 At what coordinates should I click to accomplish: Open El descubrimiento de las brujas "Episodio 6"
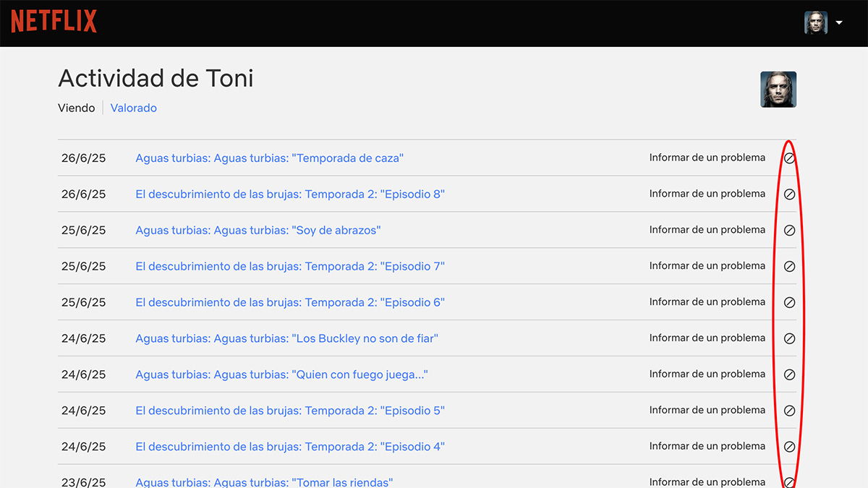(x=290, y=302)
